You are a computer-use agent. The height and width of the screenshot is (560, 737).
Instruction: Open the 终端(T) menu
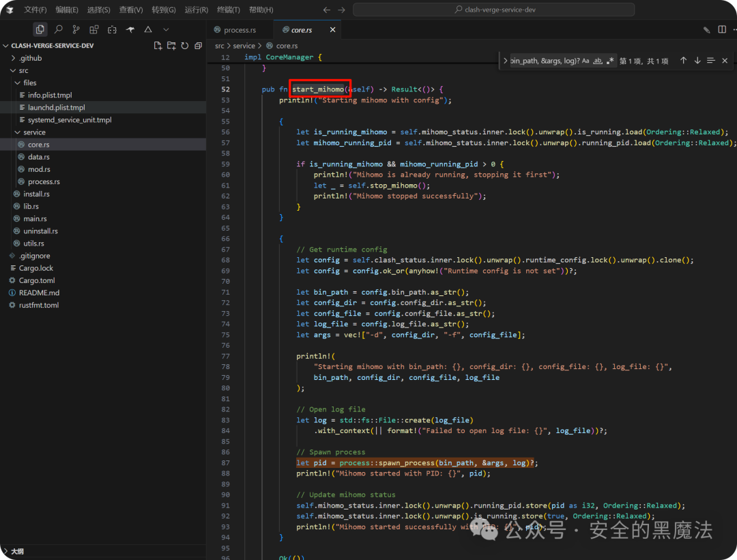point(228,10)
